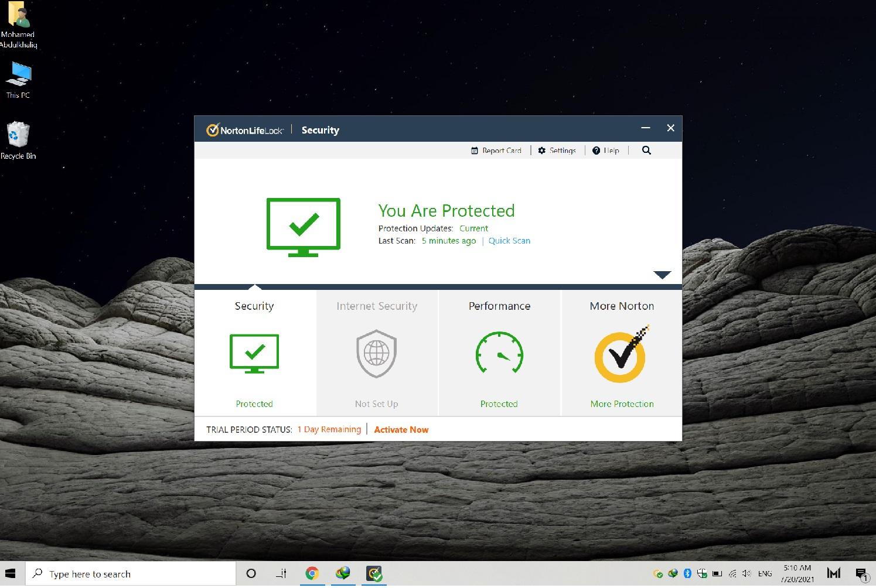Open Norton Settings
The image size is (876, 588).
click(x=557, y=151)
